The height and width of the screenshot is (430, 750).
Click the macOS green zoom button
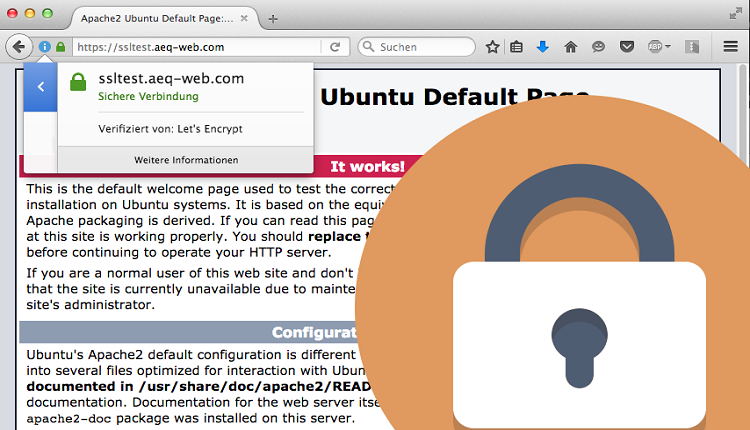pyautogui.click(x=47, y=13)
